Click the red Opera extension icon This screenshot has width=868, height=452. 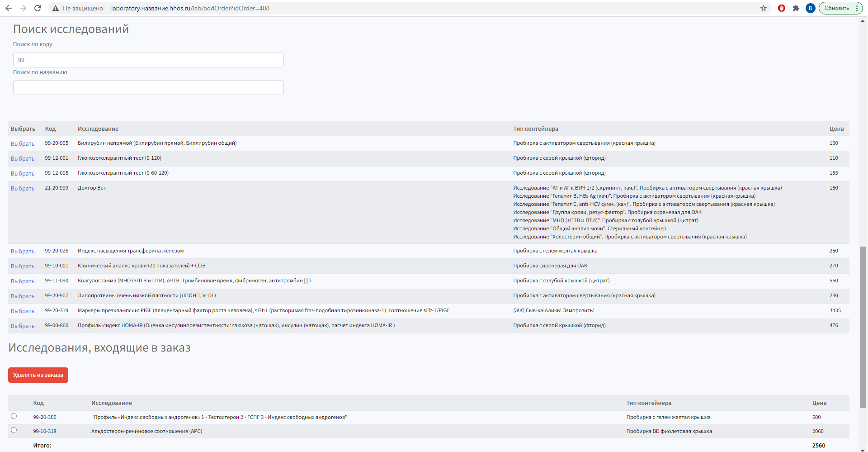coord(782,8)
